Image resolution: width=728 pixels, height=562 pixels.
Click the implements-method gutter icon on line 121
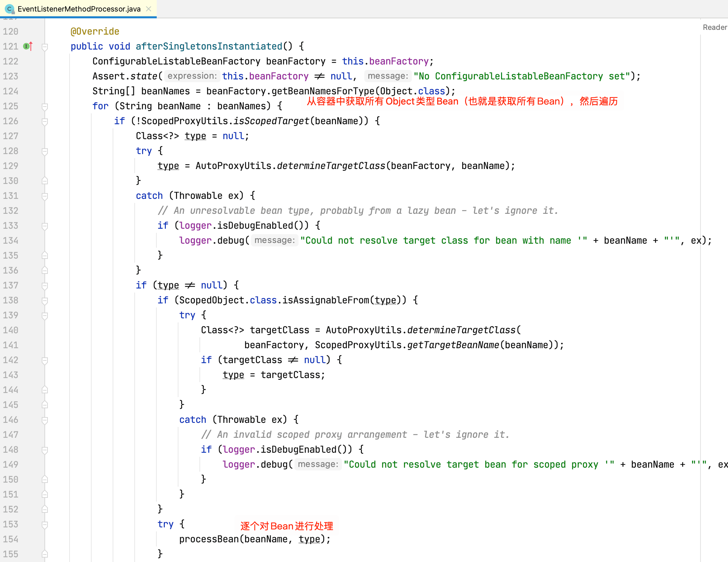pos(28,46)
